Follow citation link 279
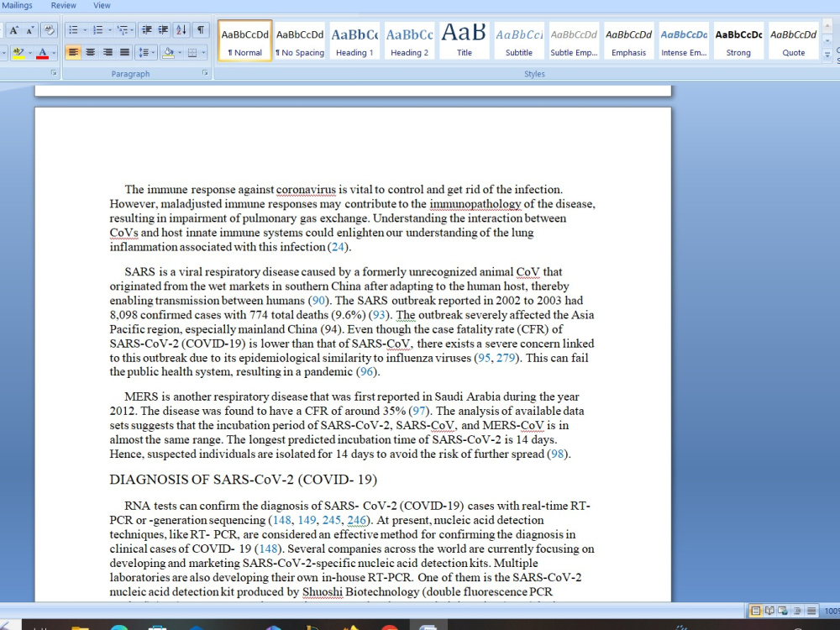 click(x=506, y=358)
